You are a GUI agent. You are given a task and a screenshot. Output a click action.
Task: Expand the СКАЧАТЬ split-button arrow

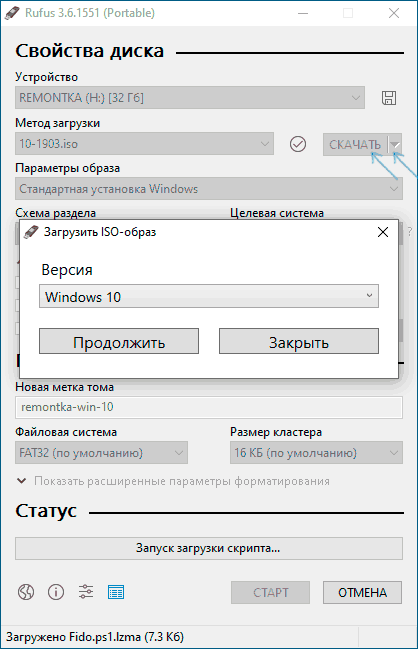[395, 144]
